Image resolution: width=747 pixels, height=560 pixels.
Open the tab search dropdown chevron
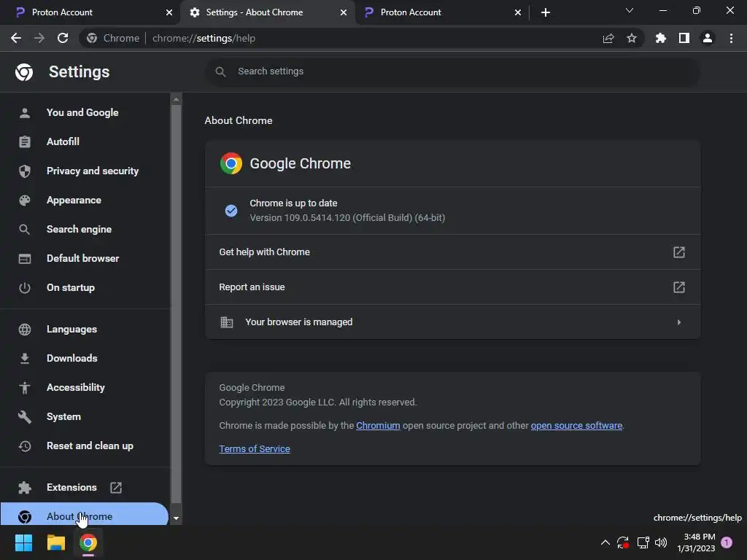tap(630, 10)
